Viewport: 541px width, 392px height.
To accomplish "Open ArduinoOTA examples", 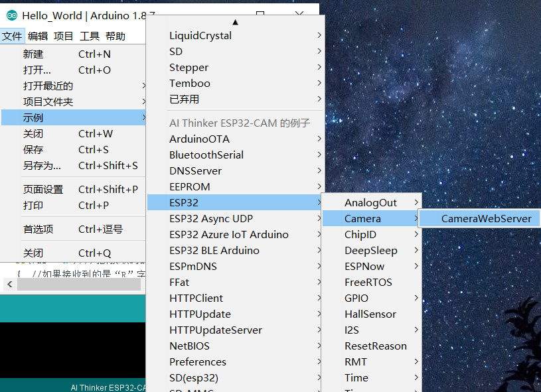I will (235, 139).
